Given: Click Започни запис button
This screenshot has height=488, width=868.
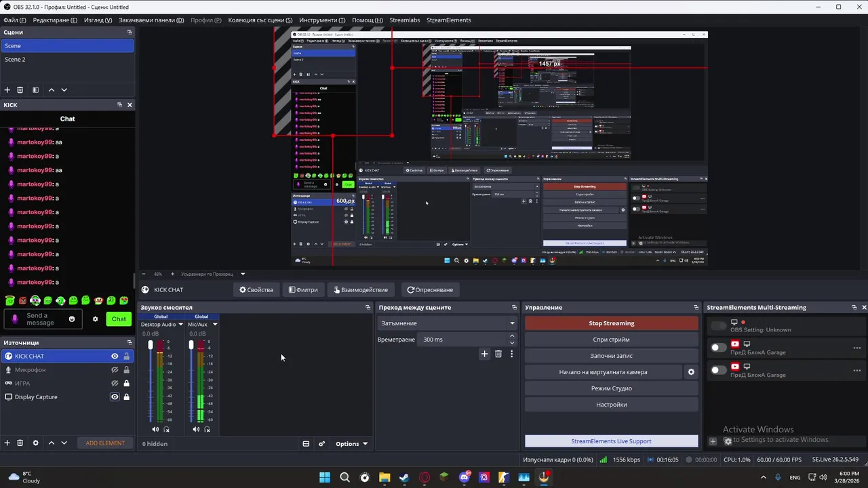Looking at the screenshot, I should (x=611, y=356).
